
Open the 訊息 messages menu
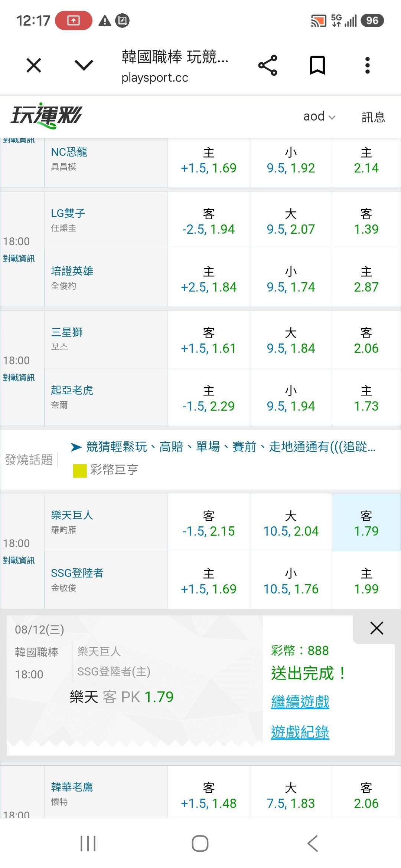click(373, 117)
